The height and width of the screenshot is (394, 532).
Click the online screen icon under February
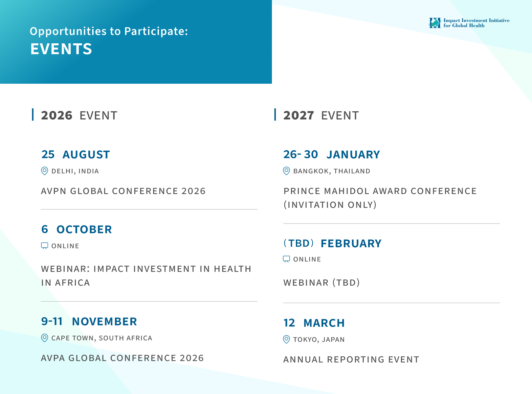point(286,259)
